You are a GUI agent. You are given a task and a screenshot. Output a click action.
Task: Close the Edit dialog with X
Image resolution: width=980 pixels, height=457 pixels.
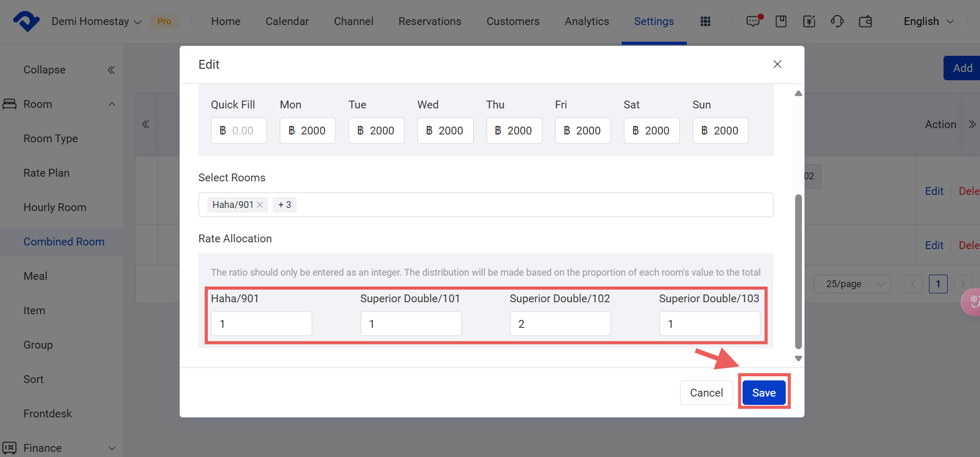tap(777, 64)
